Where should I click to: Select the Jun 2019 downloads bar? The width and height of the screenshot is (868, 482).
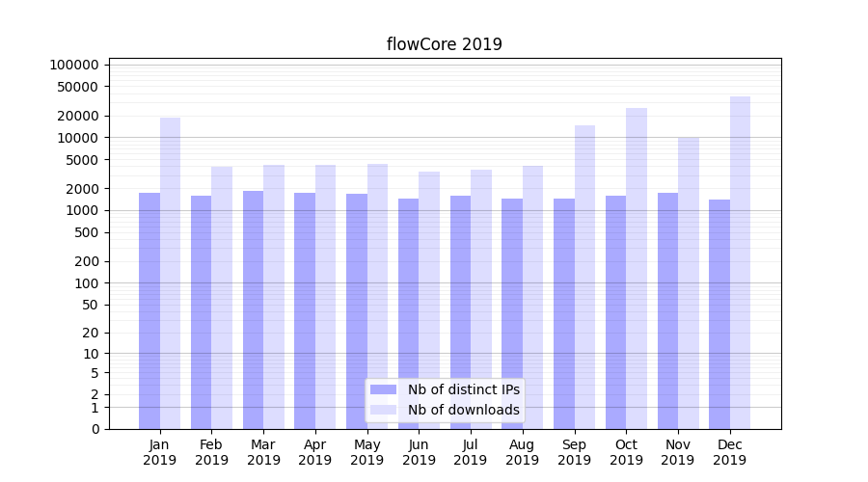429,300
